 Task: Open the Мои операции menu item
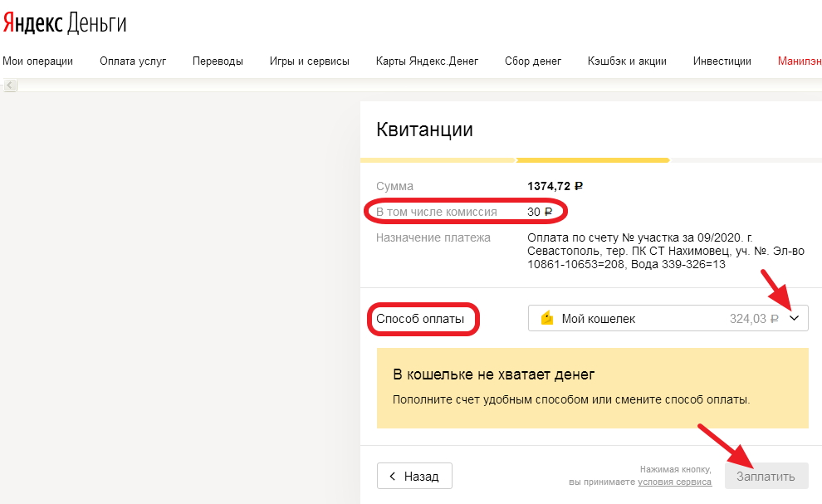pyautogui.click(x=37, y=61)
